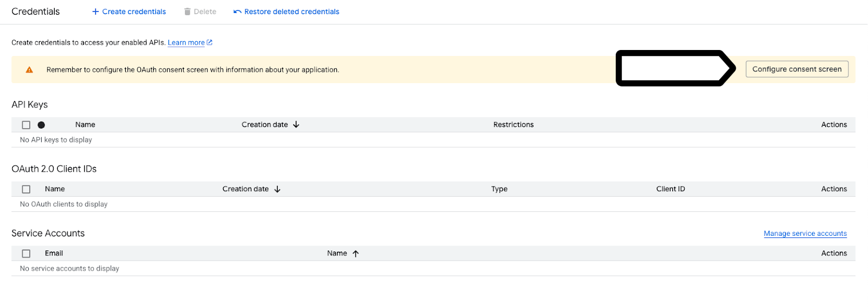Screen dimensions: 868x307
Task: Open Manage service accounts link
Action: (x=805, y=233)
